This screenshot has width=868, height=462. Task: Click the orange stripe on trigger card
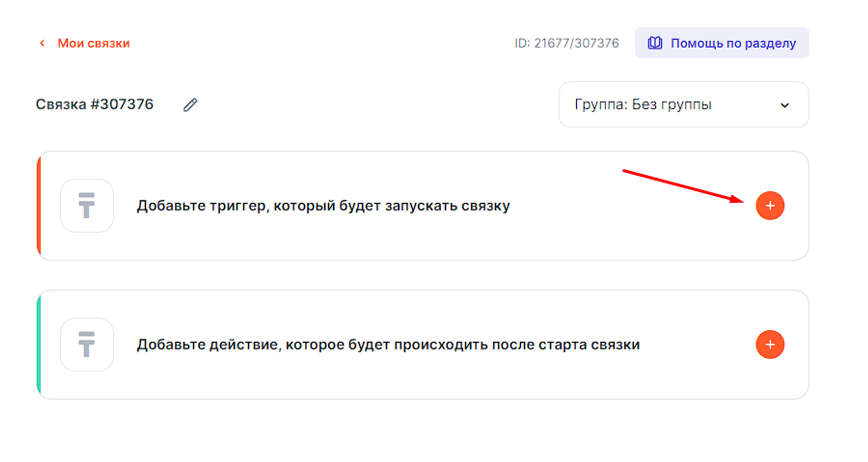pyautogui.click(x=39, y=206)
